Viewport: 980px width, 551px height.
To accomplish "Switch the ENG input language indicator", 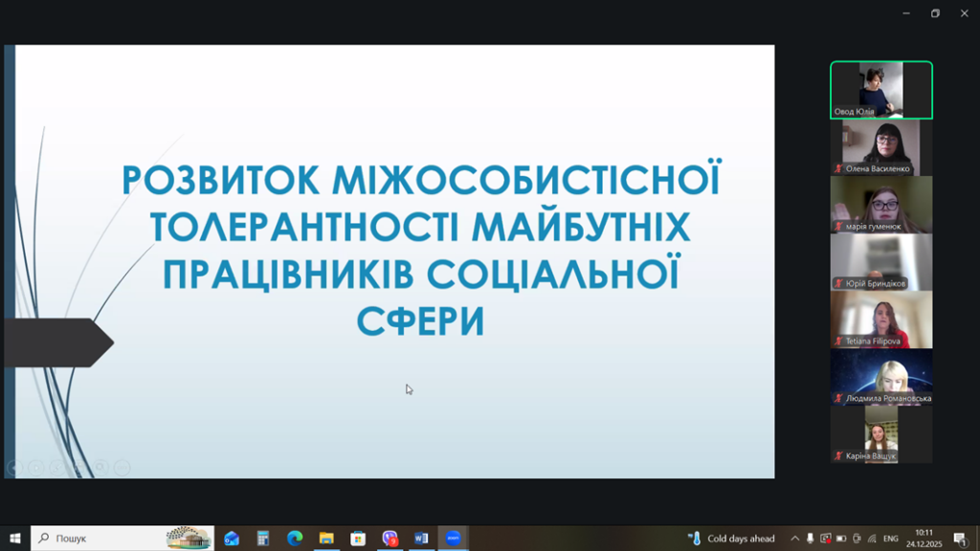I will tap(890, 539).
